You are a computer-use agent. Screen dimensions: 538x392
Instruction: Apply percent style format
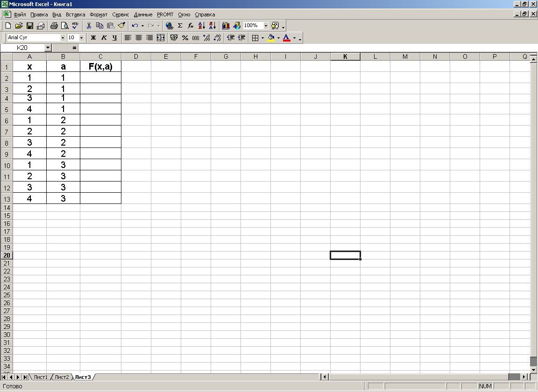[x=185, y=38]
